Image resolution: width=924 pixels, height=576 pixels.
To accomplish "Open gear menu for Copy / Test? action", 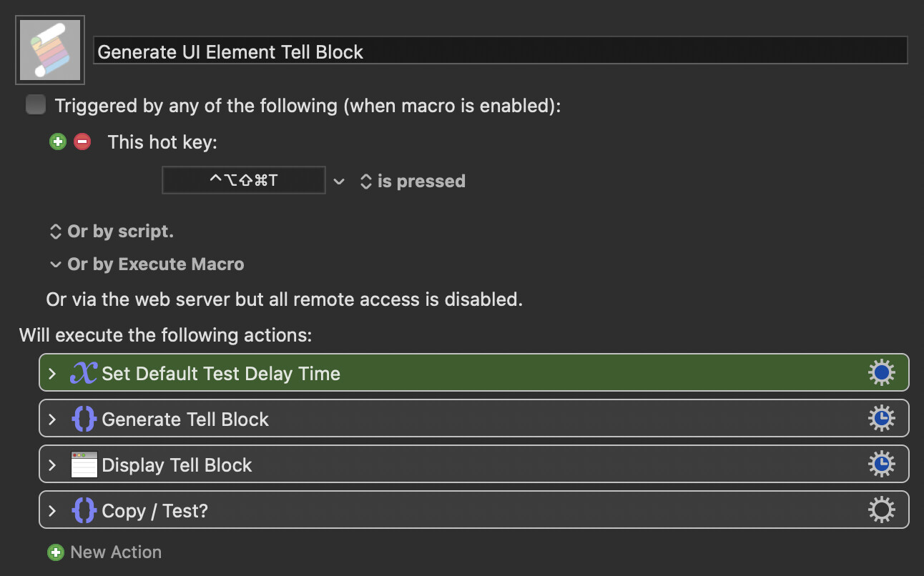I will click(881, 510).
